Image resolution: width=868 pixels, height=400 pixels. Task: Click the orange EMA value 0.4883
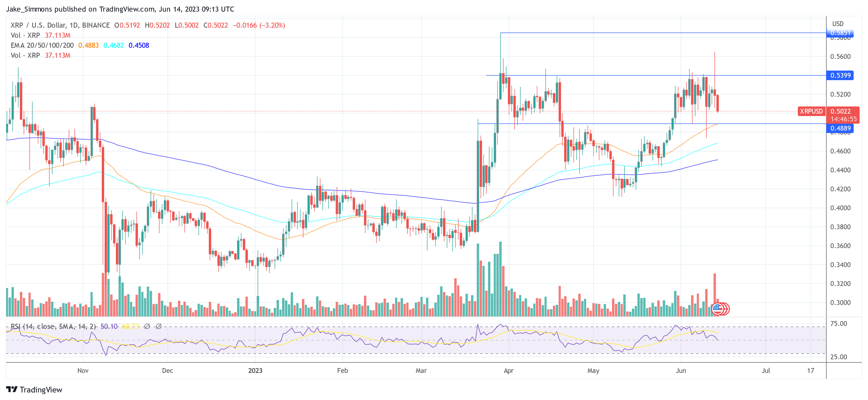click(x=88, y=45)
